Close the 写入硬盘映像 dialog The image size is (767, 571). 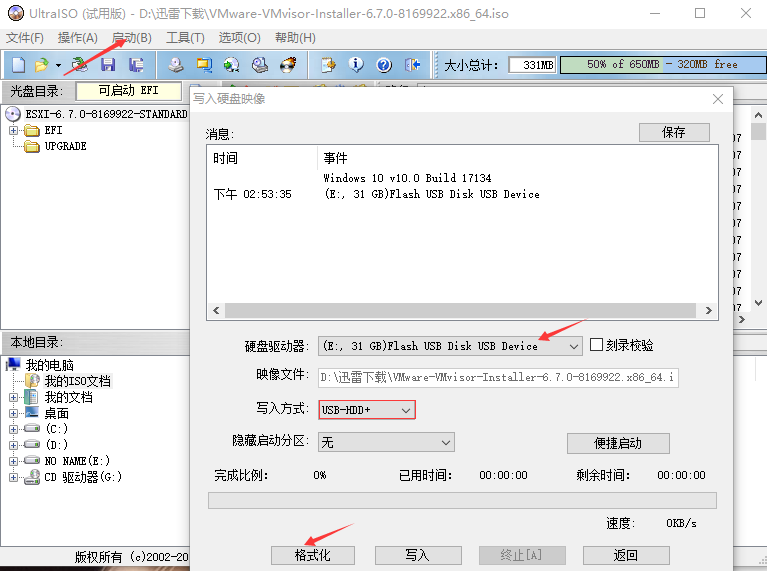coord(718,99)
